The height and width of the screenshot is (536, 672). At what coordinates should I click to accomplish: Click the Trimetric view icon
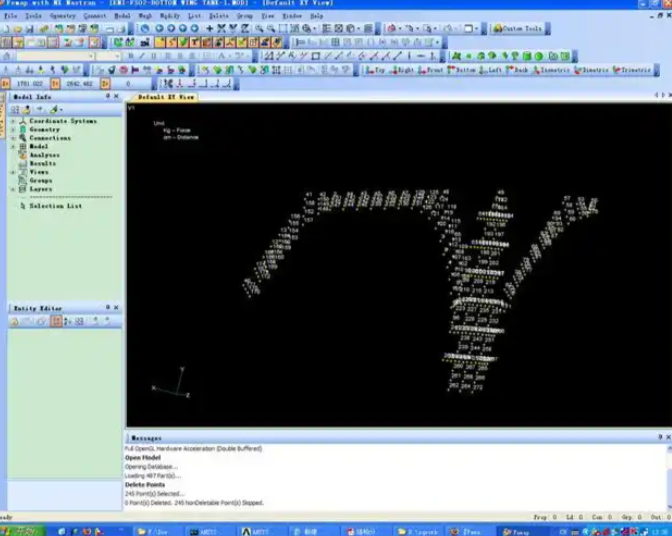pyautogui.click(x=635, y=70)
